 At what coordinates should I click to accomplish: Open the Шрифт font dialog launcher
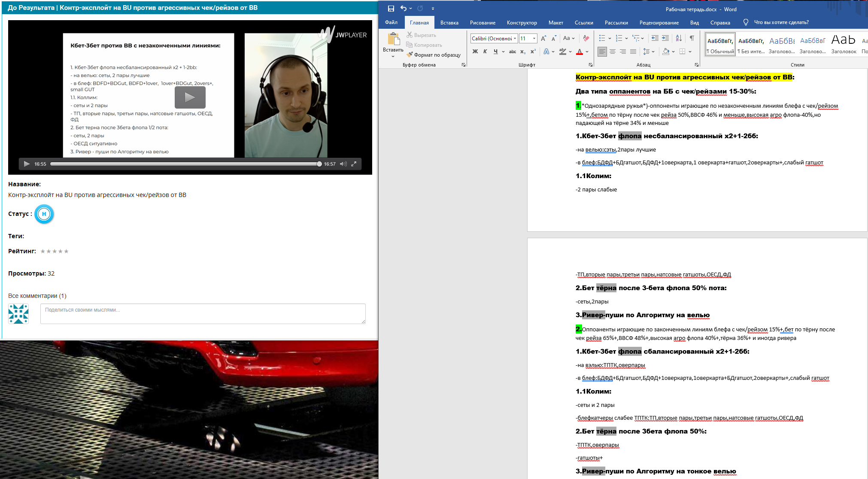[x=591, y=65]
